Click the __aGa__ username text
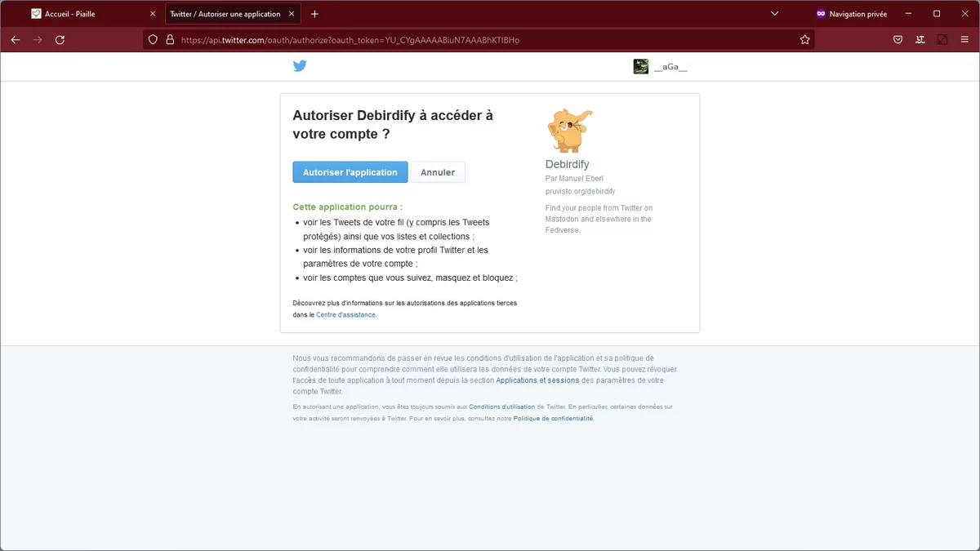Screen dimensions: 980x551 [670, 67]
